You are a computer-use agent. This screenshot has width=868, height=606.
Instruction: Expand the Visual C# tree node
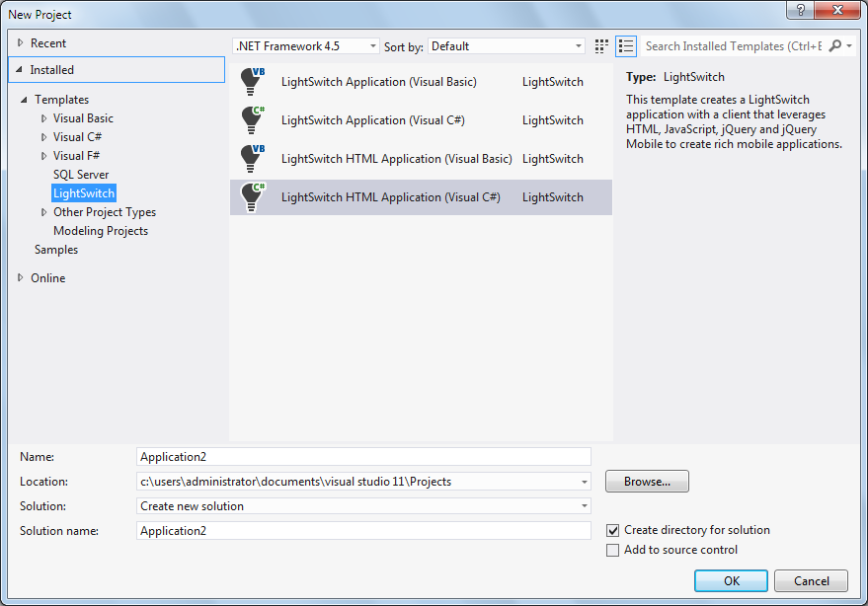point(43,137)
